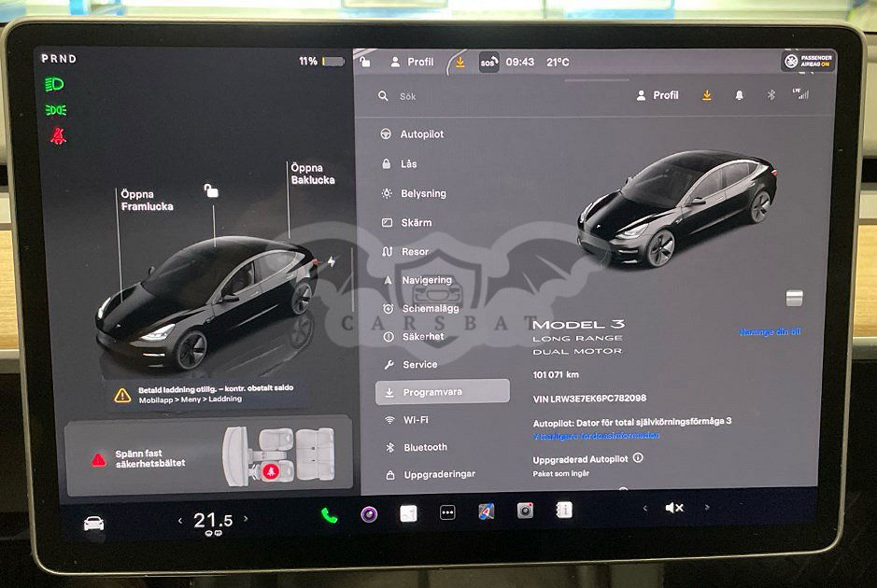Screen dimensions: 877x588
Task: Open Säkerhet settings menu item
Action: pos(422,336)
